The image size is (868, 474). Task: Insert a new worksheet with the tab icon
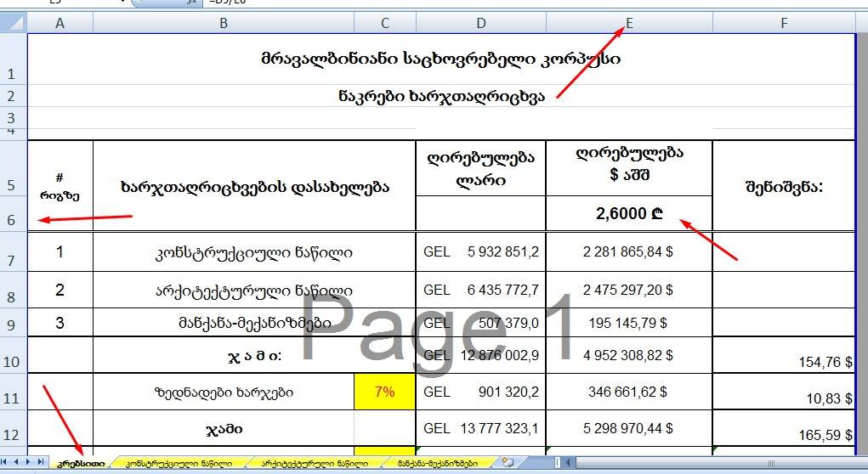pyautogui.click(x=507, y=462)
